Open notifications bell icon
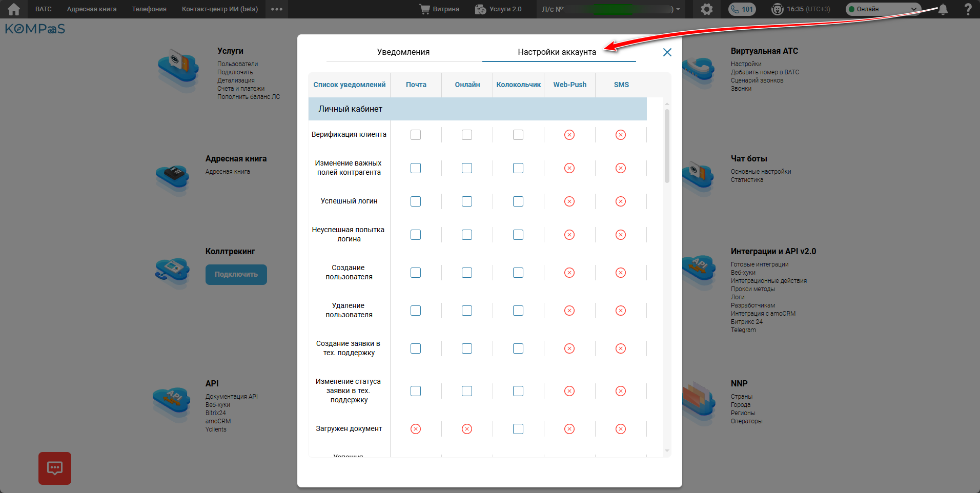Viewport: 980px width, 493px height. (943, 9)
